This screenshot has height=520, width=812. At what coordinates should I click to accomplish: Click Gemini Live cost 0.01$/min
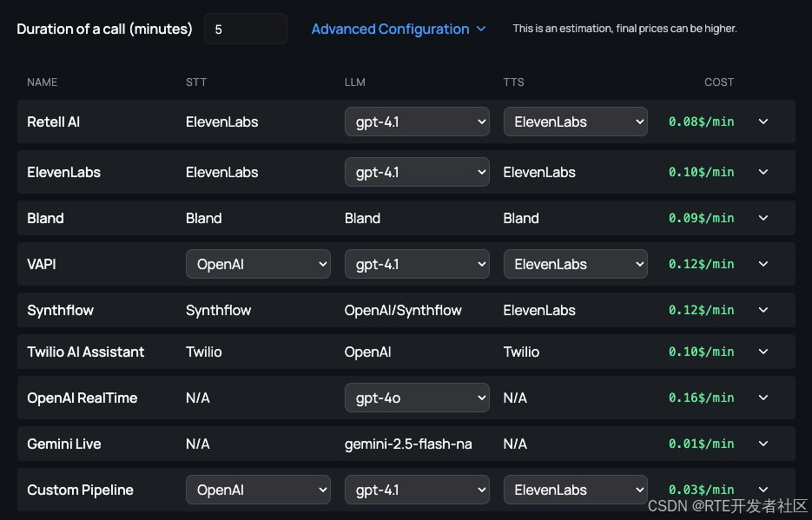pyautogui.click(x=701, y=444)
